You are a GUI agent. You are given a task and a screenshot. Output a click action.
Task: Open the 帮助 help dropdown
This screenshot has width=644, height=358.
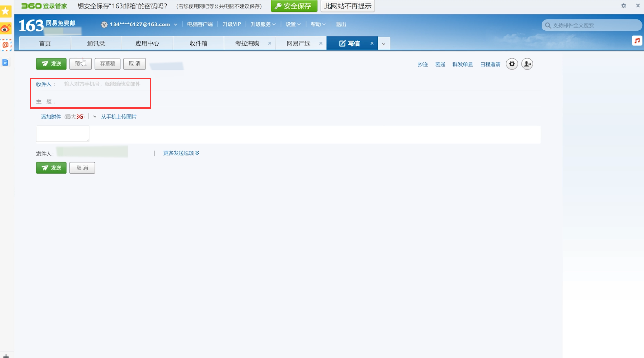318,24
